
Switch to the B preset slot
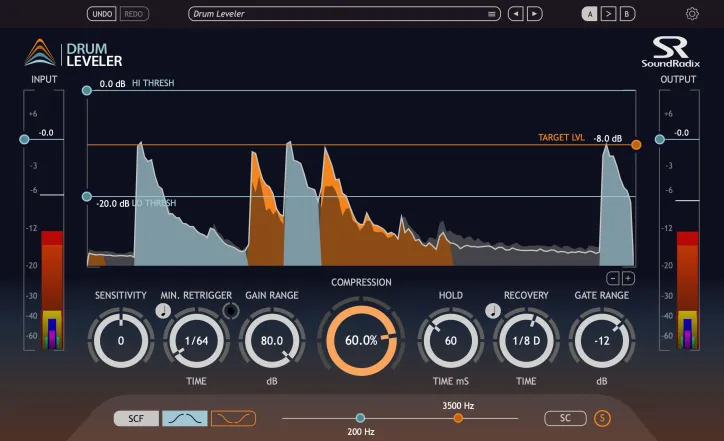point(626,14)
